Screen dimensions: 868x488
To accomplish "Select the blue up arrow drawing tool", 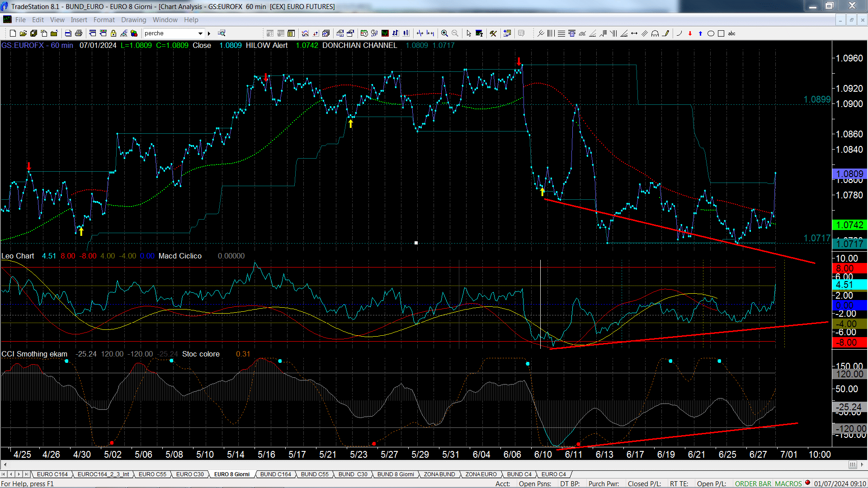I will 700,33.
